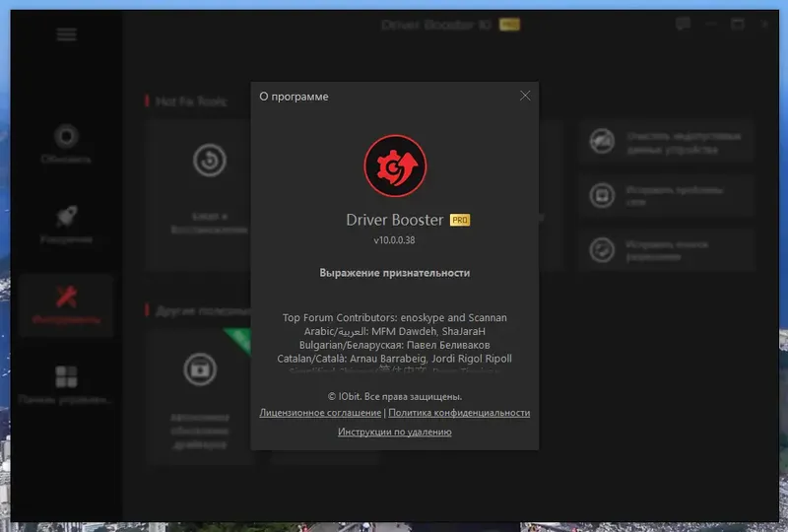Open the Лицензионное соглашение link
Screen dimensions: 788x532
[320, 413]
